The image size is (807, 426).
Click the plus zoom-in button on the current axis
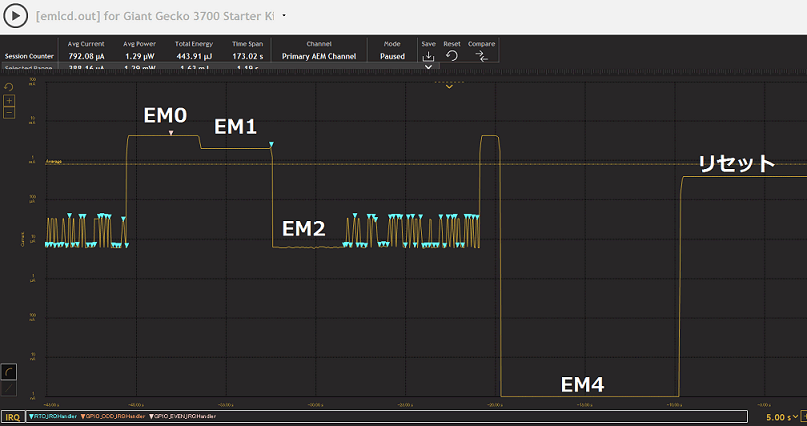pyautogui.click(x=9, y=100)
